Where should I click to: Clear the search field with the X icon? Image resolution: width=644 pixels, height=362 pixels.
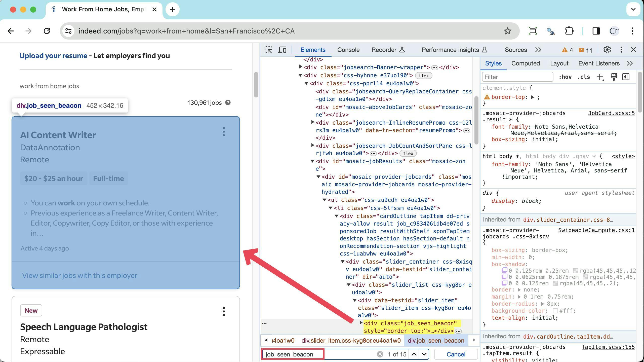[380, 354]
